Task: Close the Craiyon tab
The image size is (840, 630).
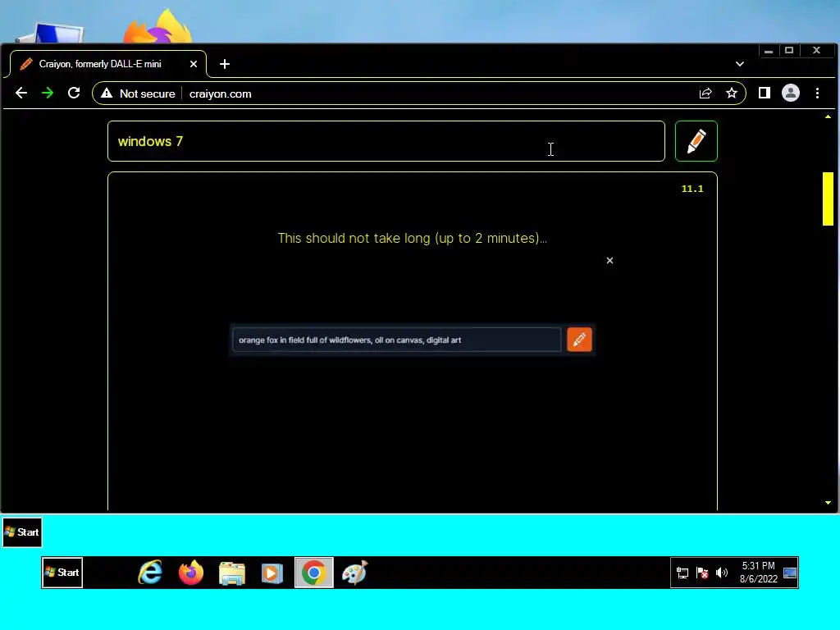Action: 194,64
